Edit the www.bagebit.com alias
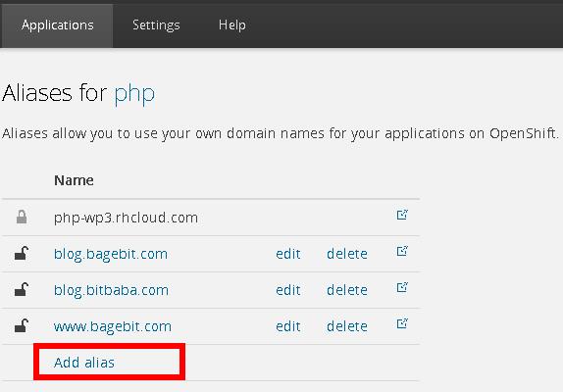The width and height of the screenshot is (563, 392). point(288,326)
